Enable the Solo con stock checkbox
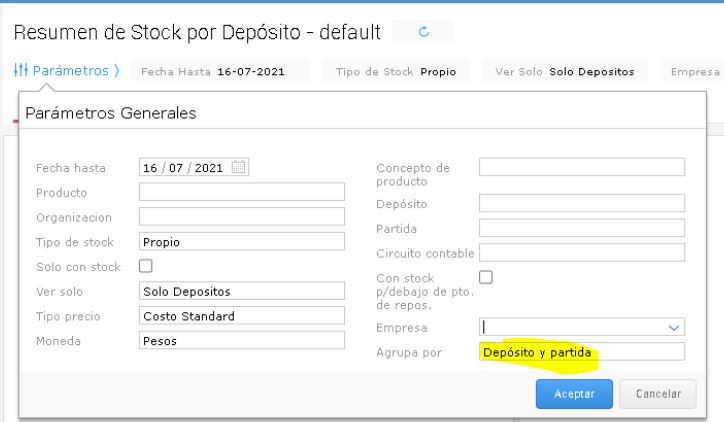 point(146,266)
